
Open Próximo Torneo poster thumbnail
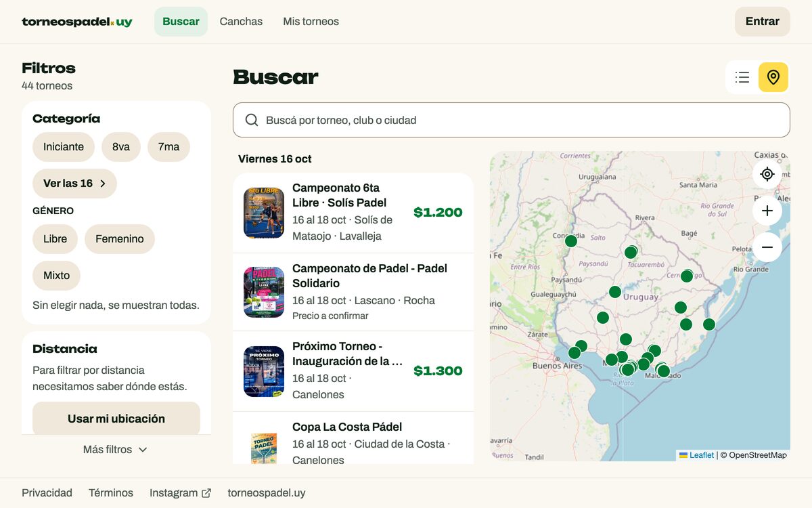pyautogui.click(x=264, y=371)
